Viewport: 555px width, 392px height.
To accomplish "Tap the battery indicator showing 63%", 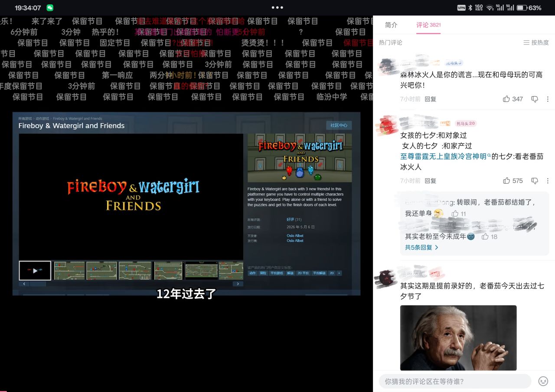I will 529,8.
